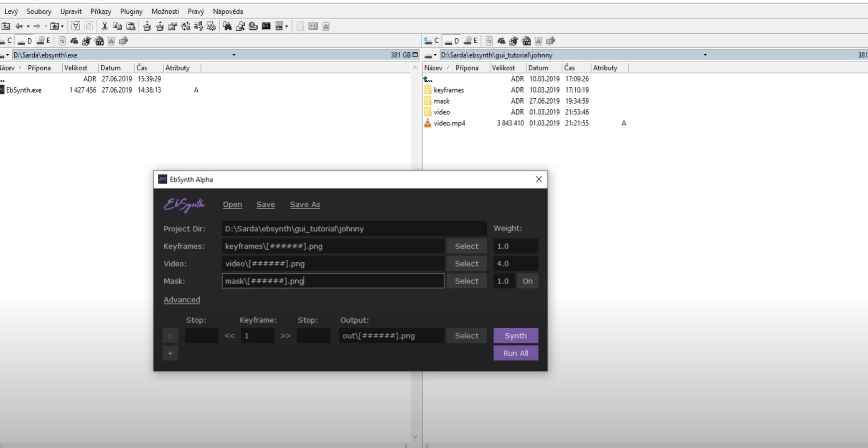Click the Paste clipboard toolbar icon
Viewport: 868px width, 448px height.
coord(131,26)
